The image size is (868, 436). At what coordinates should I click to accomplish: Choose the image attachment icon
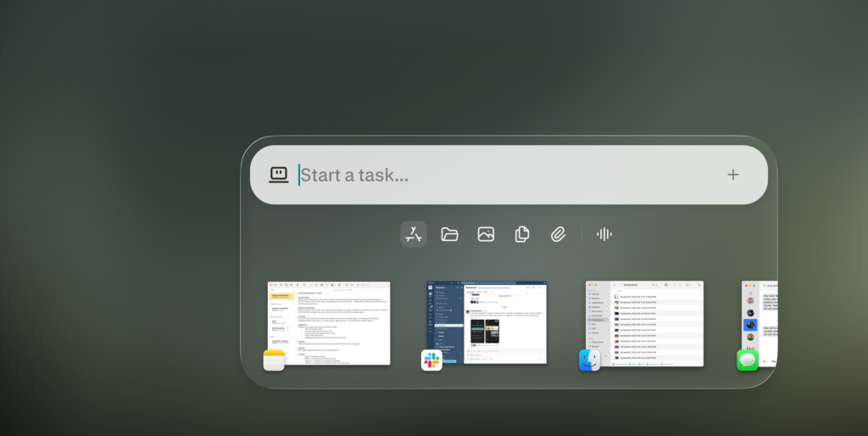[x=486, y=234]
